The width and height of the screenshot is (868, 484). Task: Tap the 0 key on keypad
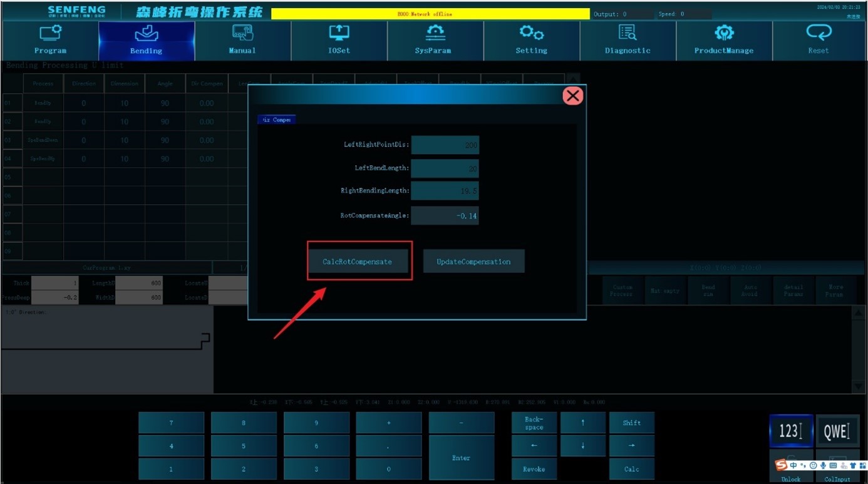389,469
